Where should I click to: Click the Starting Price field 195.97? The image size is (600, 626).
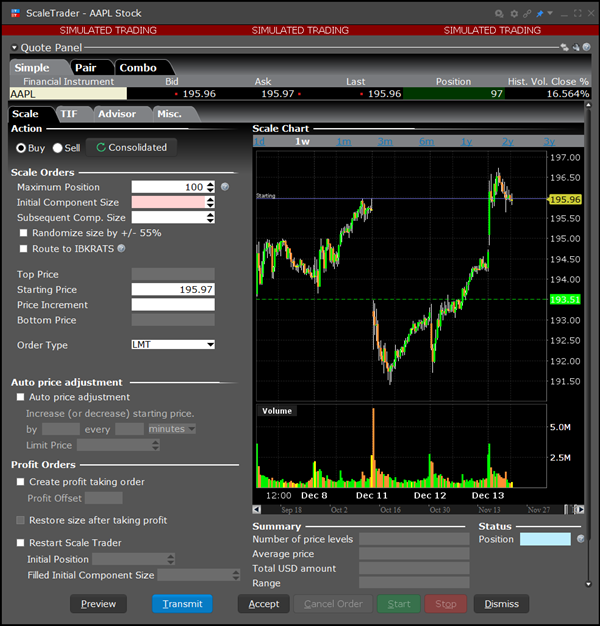click(173, 289)
